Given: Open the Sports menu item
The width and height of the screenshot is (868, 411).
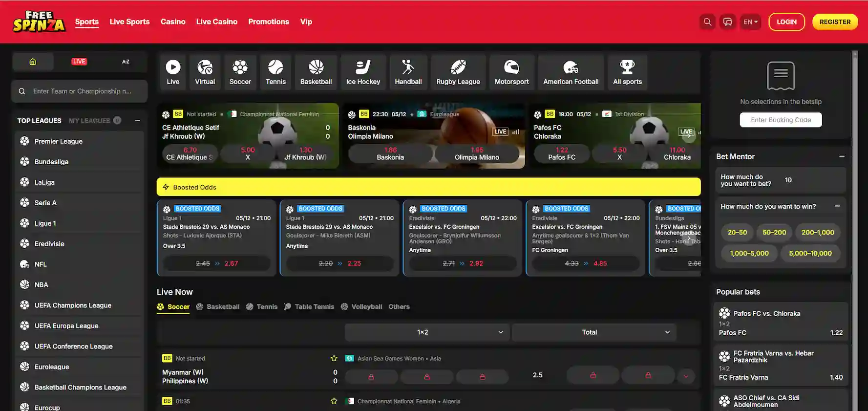Looking at the screenshot, I should [x=87, y=22].
